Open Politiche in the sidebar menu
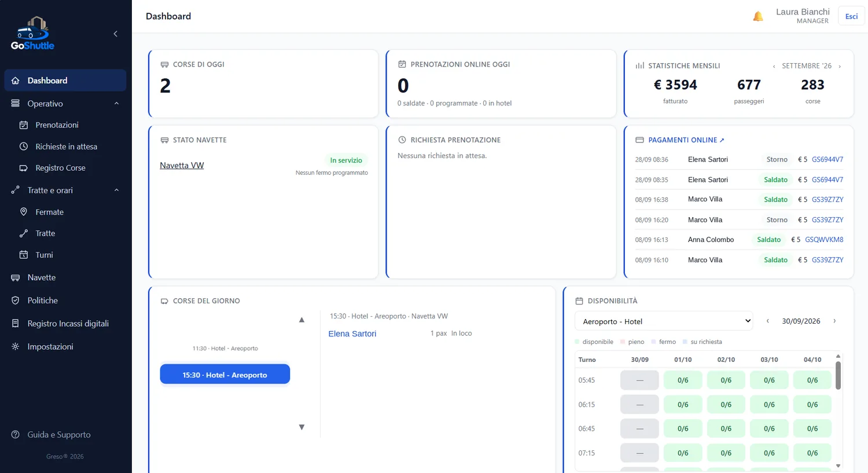The width and height of the screenshot is (868, 473). 65,300
